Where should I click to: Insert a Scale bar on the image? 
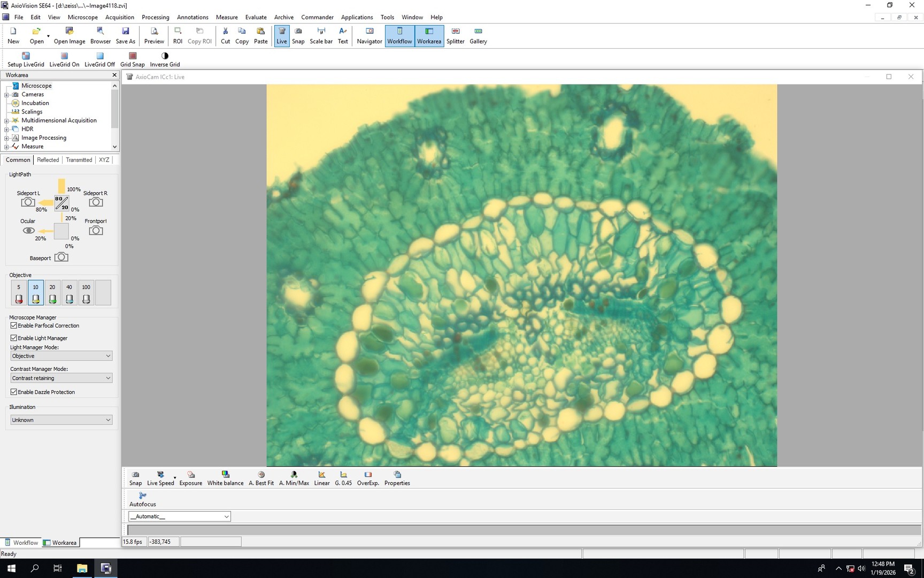[x=321, y=36]
